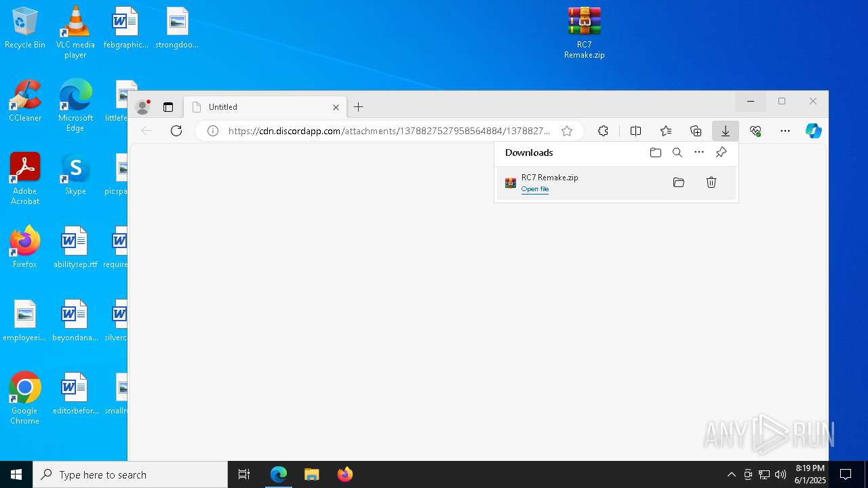Delete RC7 Remake.zip download entry
868x488 pixels.
(711, 182)
